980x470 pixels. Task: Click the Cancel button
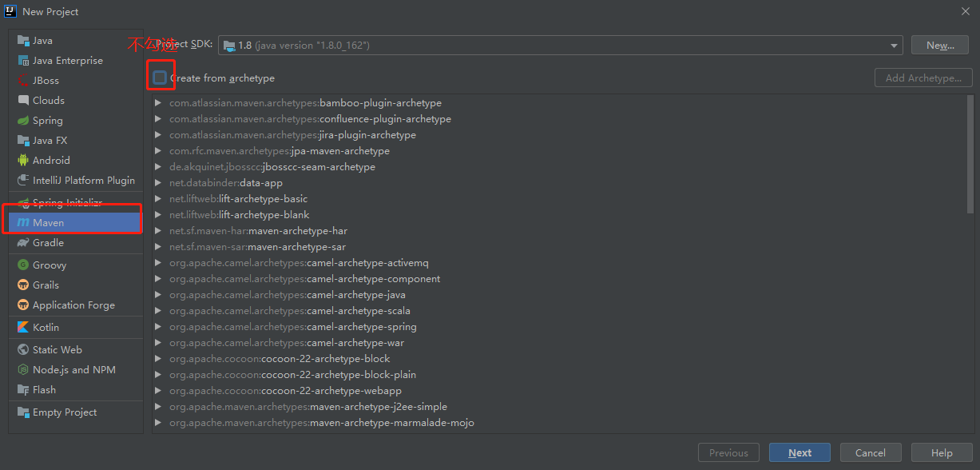pyautogui.click(x=871, y=452)
